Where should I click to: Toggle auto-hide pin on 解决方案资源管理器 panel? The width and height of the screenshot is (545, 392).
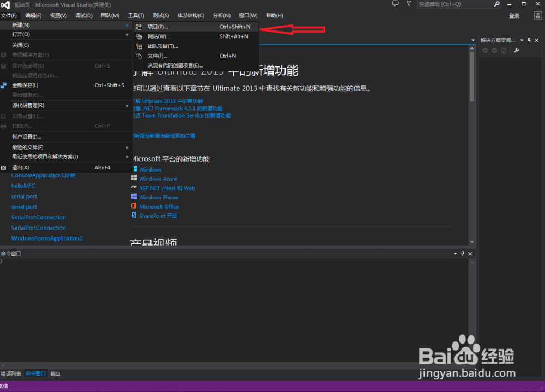tap(529, 40)
